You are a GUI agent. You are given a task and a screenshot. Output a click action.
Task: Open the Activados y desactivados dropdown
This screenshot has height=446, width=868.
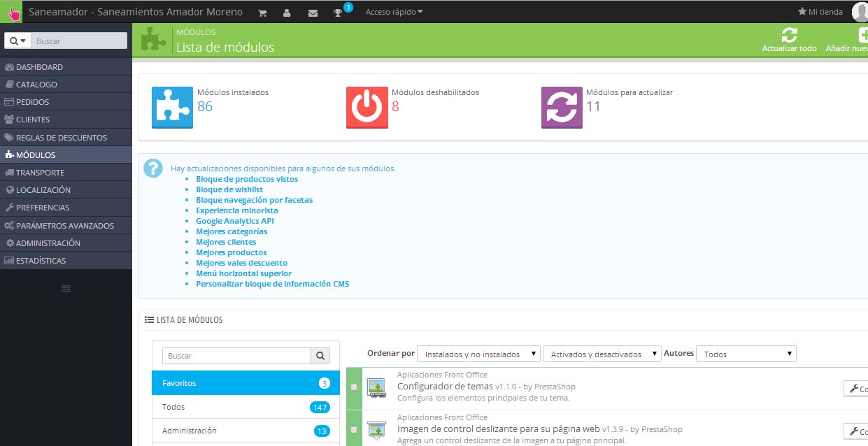[602, 354]
